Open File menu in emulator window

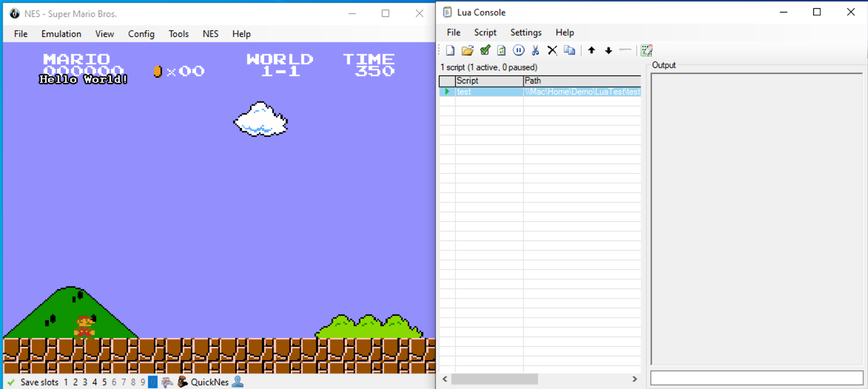tap(21, 34)
